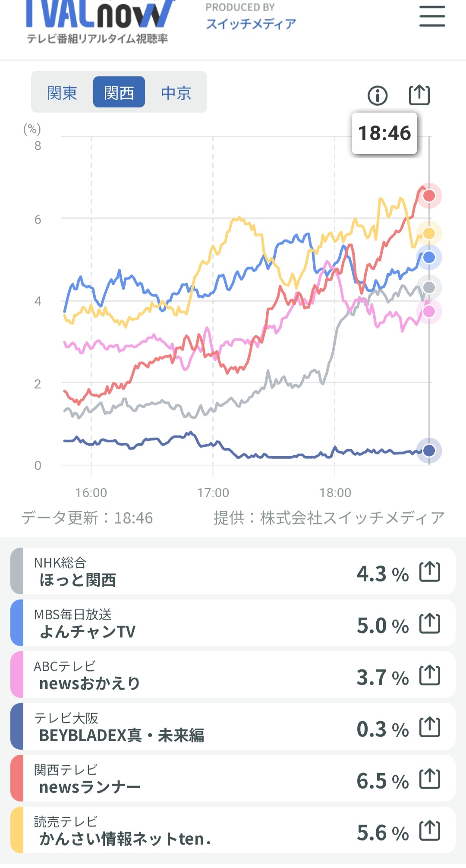The image size is (466, 868).
Task: Click the info circle icon above the chart
Action: pyautogui.click(x=378, y=95)
